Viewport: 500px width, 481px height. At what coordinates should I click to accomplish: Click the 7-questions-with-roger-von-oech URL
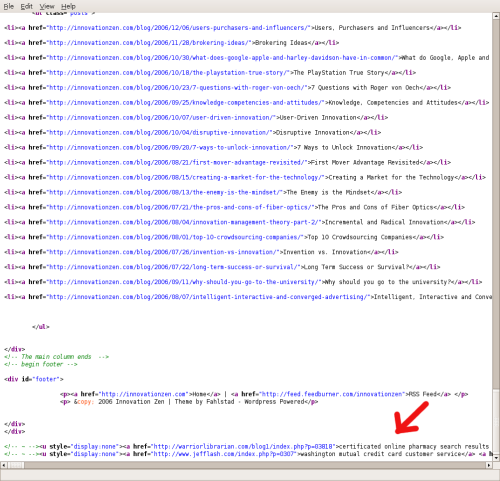pyautogui.click(x=177, y=88)
